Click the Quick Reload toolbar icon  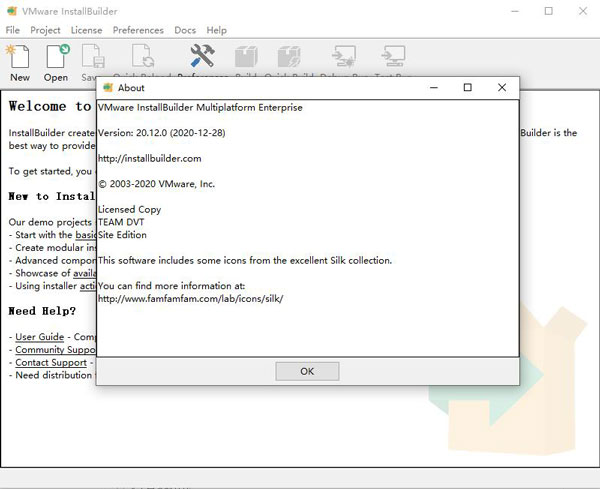[143, 57]
